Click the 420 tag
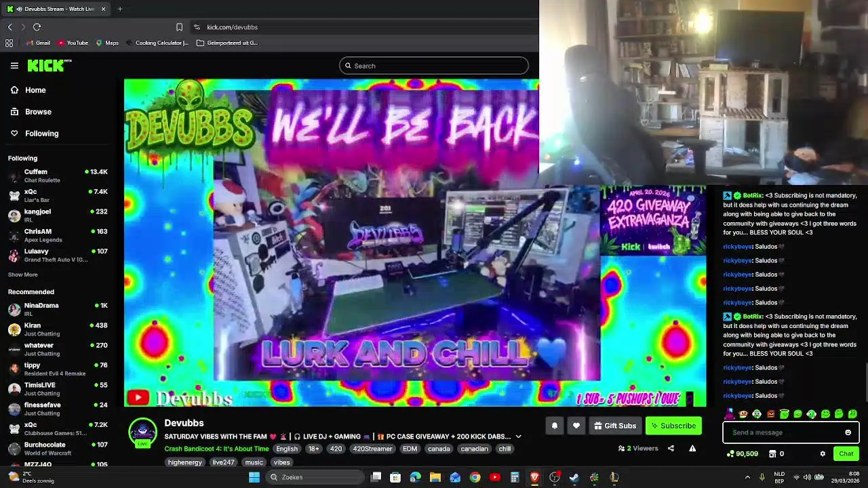The image size is (868, 488). click(336, 449)
